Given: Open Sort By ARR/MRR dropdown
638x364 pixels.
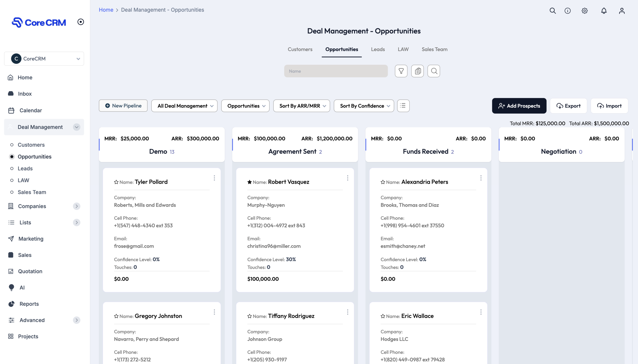Looking at the screenshot, I should click(302, 106).
